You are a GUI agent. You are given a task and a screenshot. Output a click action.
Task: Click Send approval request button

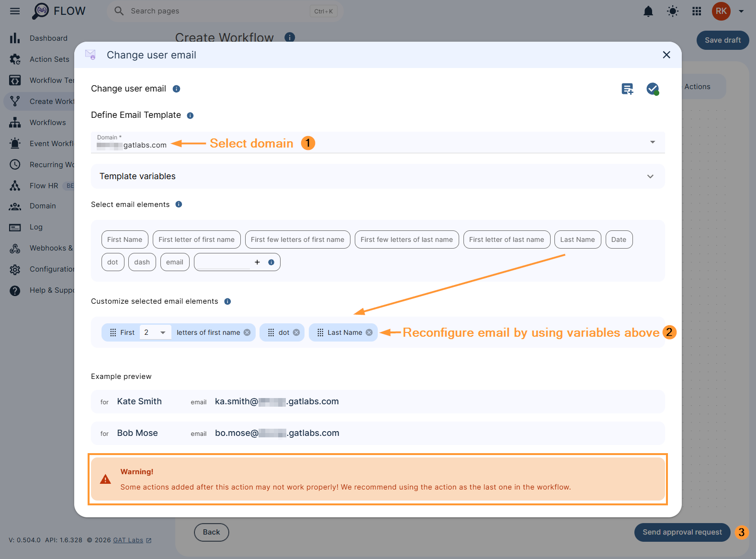pos(682,532)
